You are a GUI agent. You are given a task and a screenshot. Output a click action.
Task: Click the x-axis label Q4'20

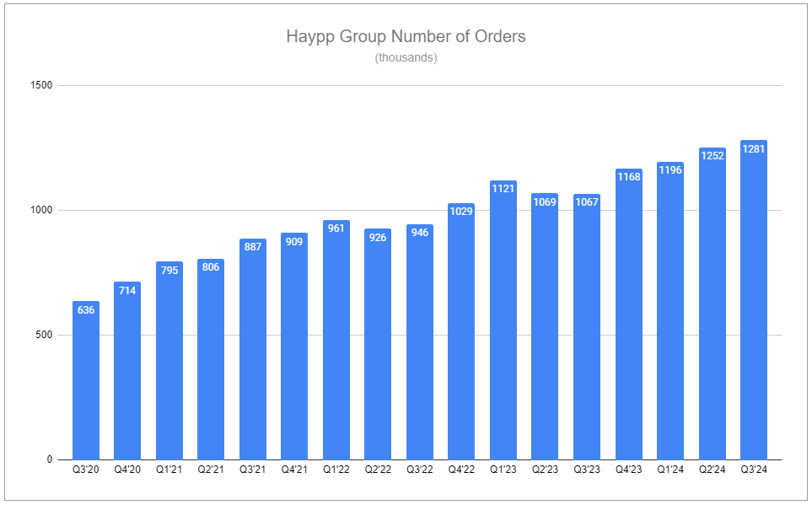127,470
